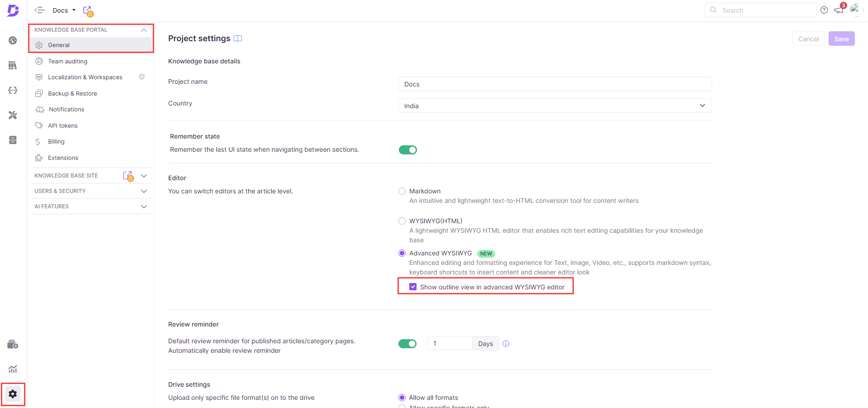Open the API documentation braces icon
Image resolution: width=868 pixels, height=408 pixels.
tap(13, 90)
